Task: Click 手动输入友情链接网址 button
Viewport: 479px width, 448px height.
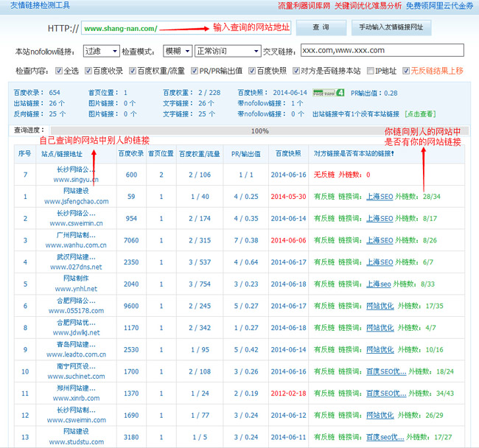Action: (x=391, y=28)
